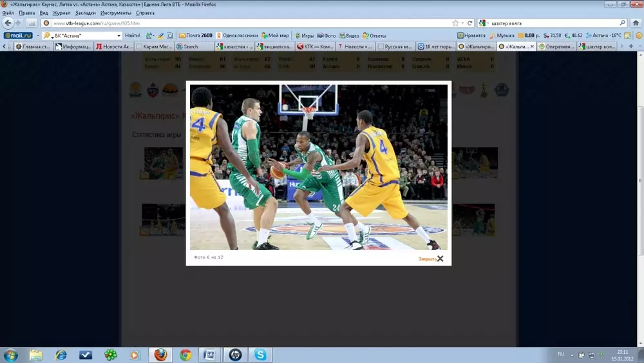Click the search magnifier in search box

622,23
